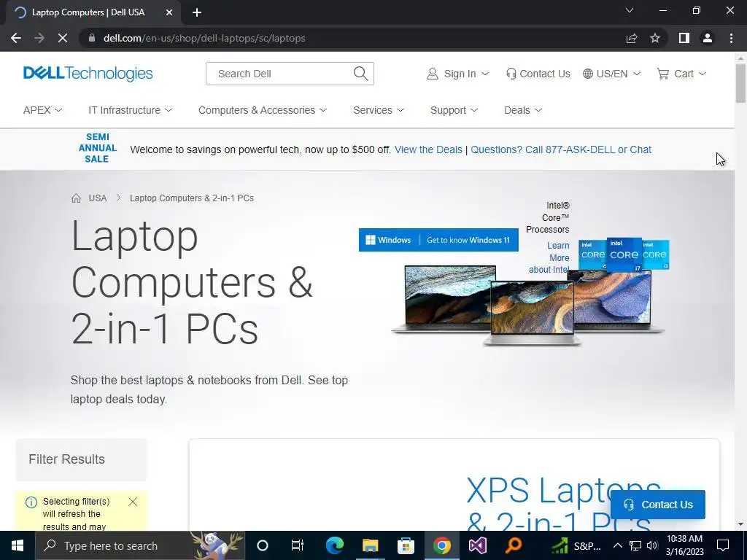Close the Laptop Computers Dell USA tab

169,12
